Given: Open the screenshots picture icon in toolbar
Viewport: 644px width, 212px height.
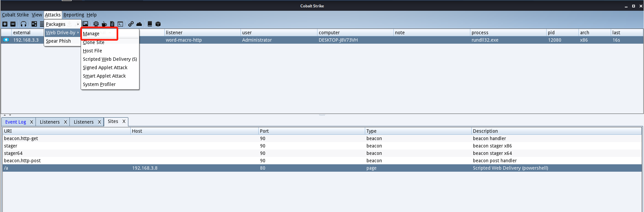Looking at the screenshot, I should coord(85,24).
